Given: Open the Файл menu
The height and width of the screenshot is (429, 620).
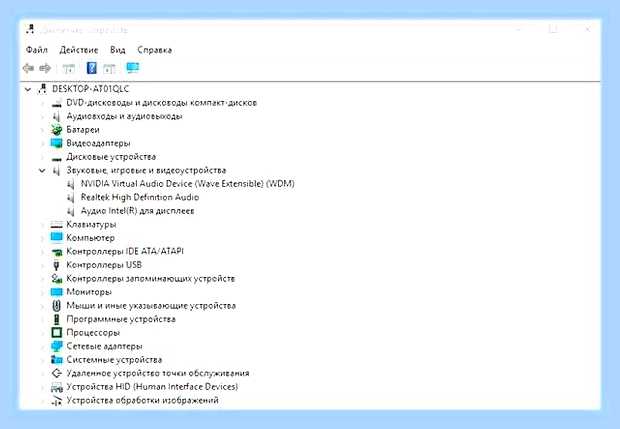Looking at the screenshot, I should [37, 50].
